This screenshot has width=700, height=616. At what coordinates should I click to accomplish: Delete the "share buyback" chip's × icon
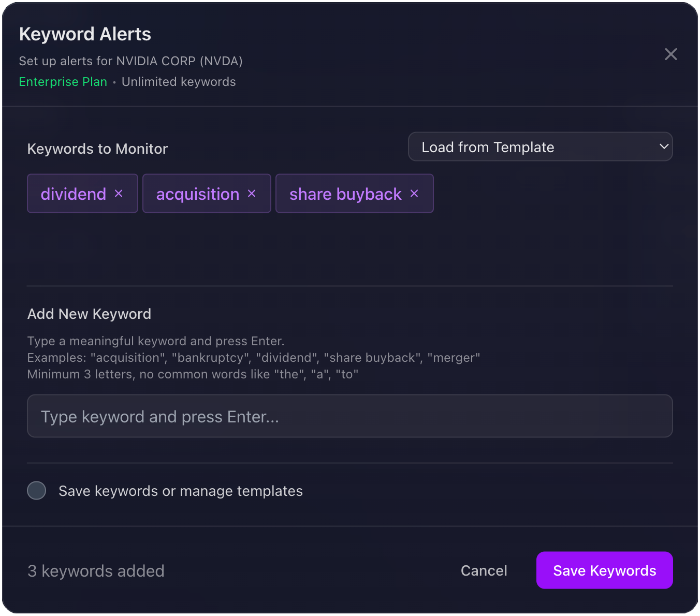(414, 193)
